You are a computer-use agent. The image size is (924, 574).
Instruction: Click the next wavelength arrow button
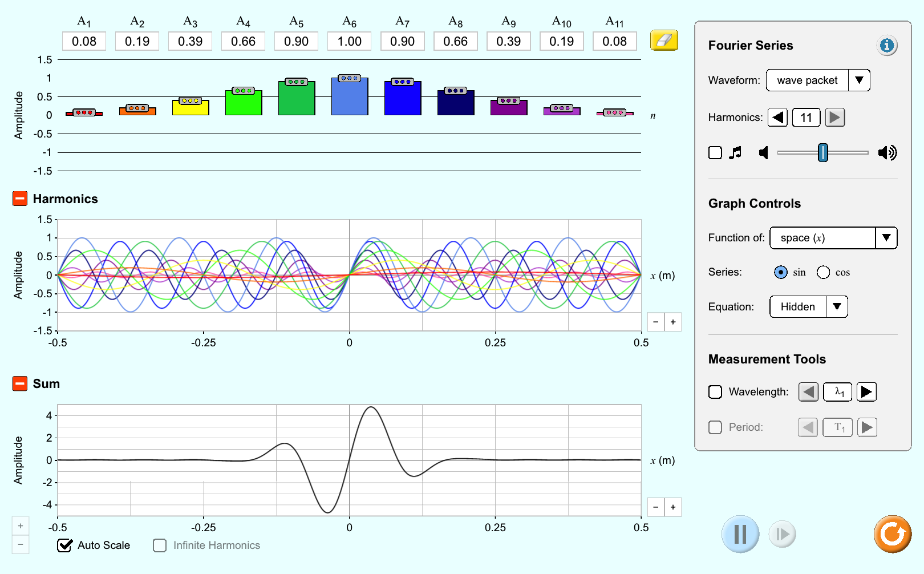[866, 392]
